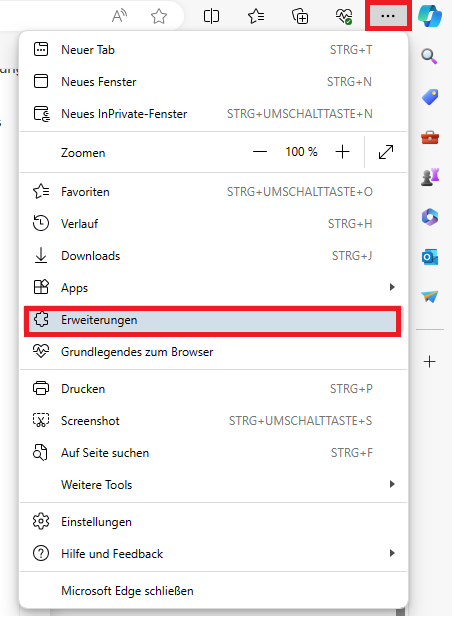
Task: Enter full screen via zoom arrows icon
Action: pos(386,152)
